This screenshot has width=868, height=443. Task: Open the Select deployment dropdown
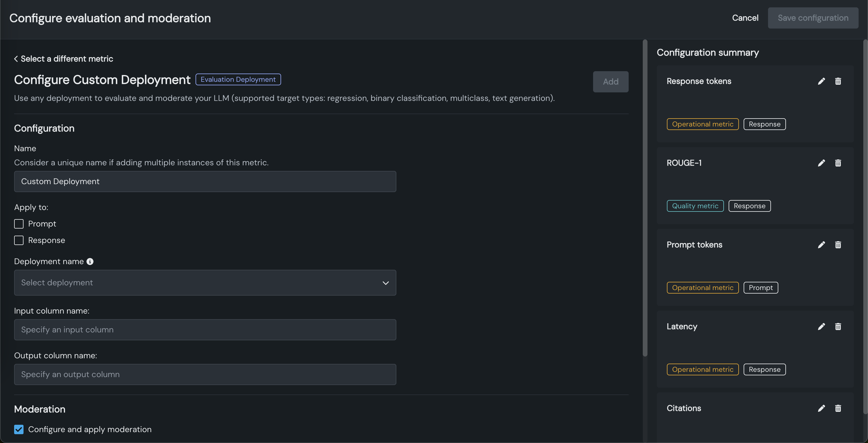pos(205,282)
